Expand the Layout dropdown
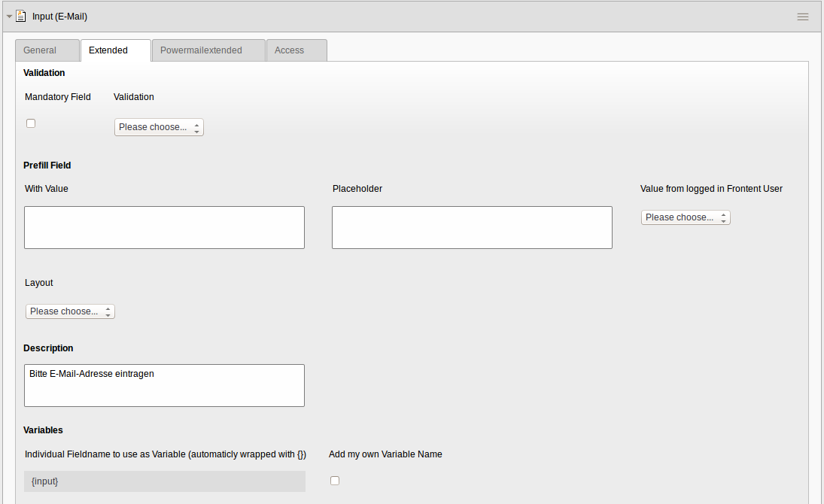 tap(70, 311)
